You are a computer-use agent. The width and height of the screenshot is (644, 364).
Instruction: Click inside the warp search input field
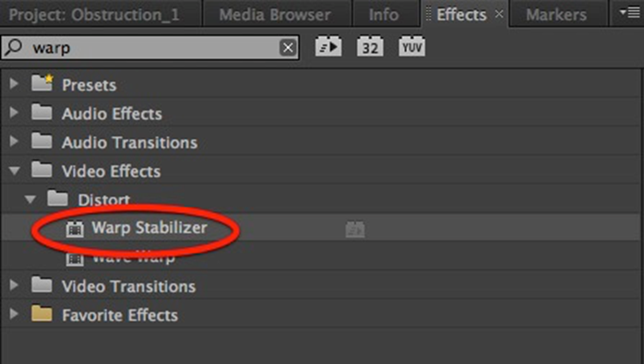pos(149,48)
